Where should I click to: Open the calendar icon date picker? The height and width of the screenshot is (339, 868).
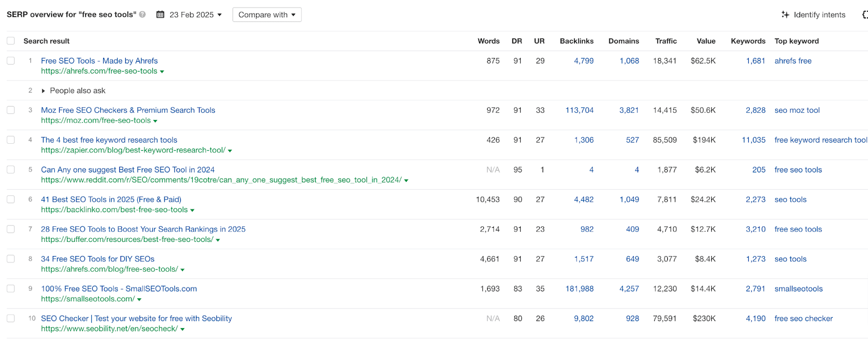[x=160, y=15]
